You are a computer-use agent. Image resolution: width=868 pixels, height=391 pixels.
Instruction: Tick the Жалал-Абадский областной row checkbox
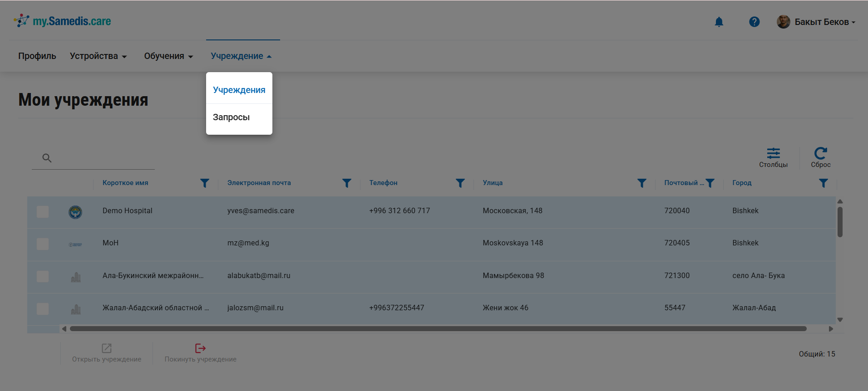tap(43, 309)
